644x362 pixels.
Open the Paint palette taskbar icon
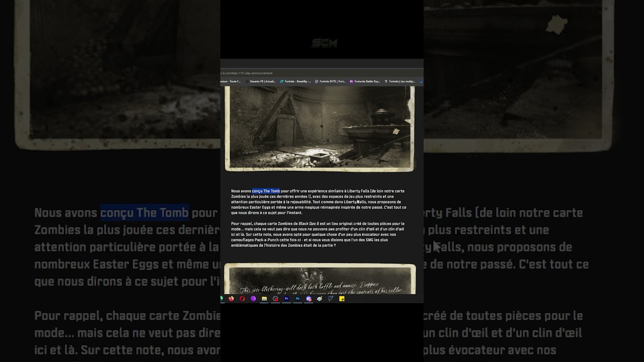[x=319, y=299]
